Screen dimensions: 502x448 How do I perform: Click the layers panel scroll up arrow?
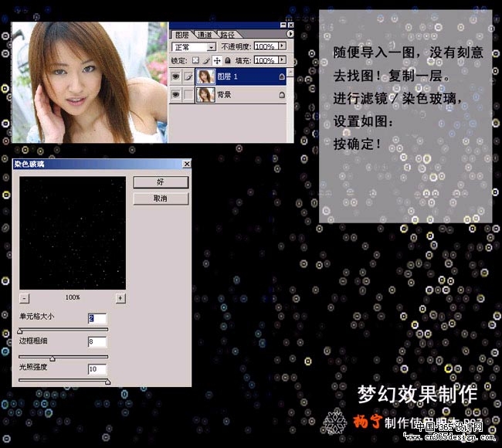coord(290,73)
